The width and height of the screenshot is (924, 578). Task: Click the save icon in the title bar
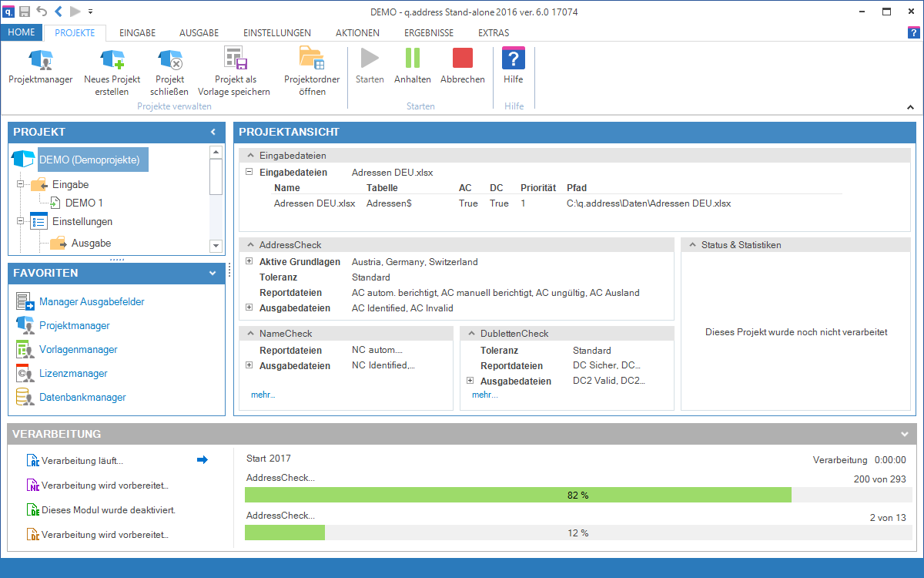click(25, 12)
